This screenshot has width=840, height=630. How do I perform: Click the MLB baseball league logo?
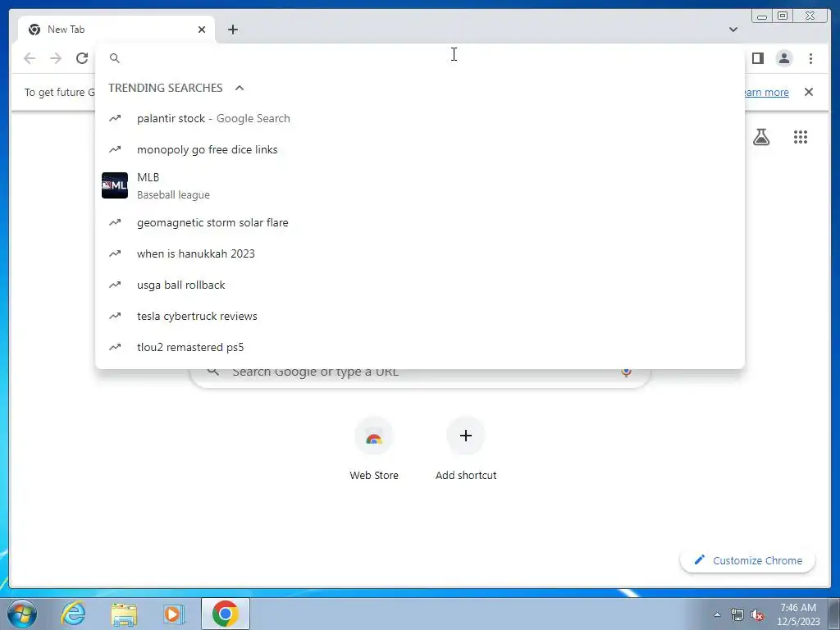[x=115, y=185]
